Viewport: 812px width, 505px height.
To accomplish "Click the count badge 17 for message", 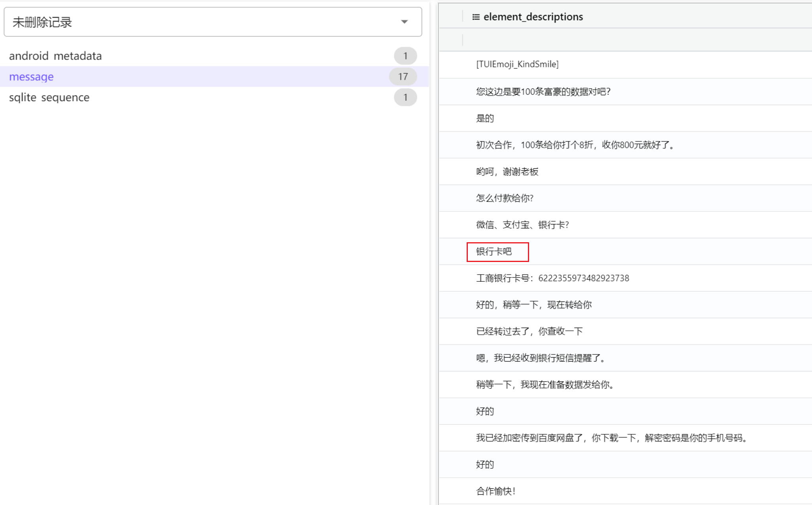I will 403,77.
